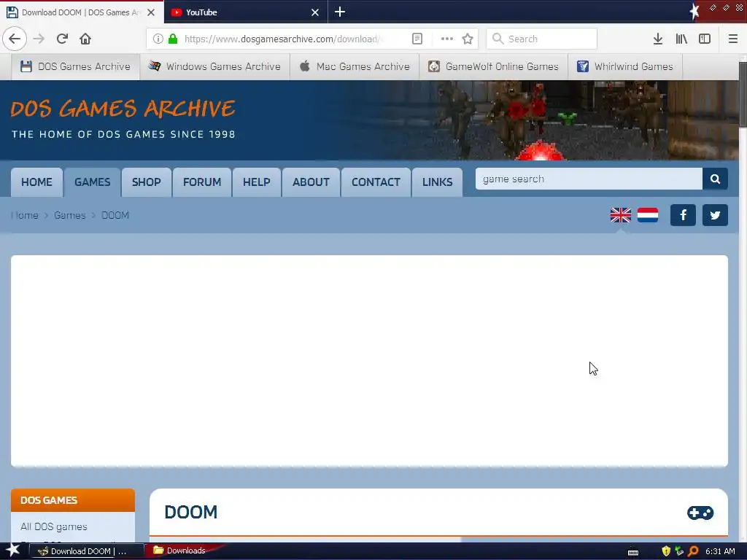Click DOOM in the breadcrumb
Viewport: 747px width, 560px height.
tap(115, 215)
